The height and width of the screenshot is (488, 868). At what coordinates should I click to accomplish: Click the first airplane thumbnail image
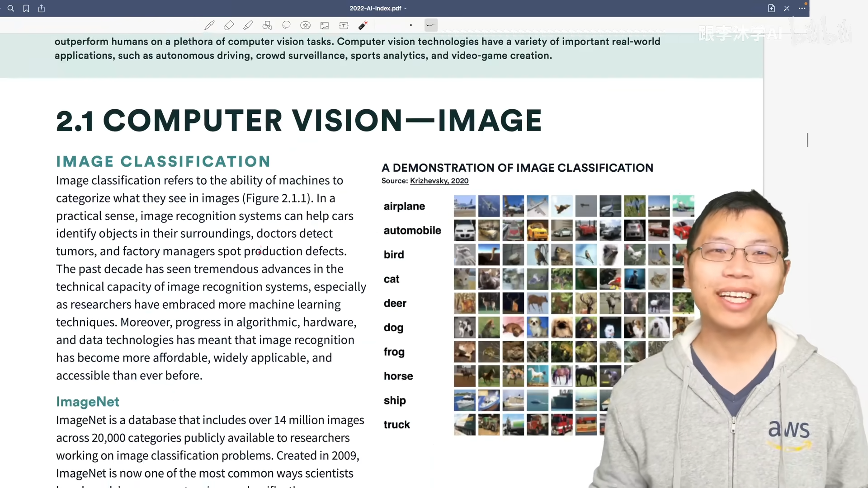464,206
